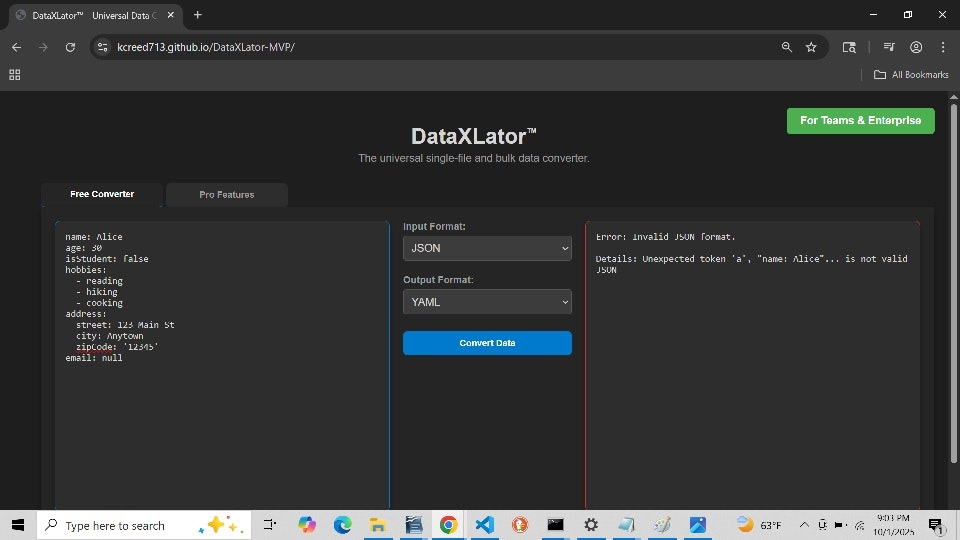
Task: Open Copilot from the taskbar
Action: 307,525
